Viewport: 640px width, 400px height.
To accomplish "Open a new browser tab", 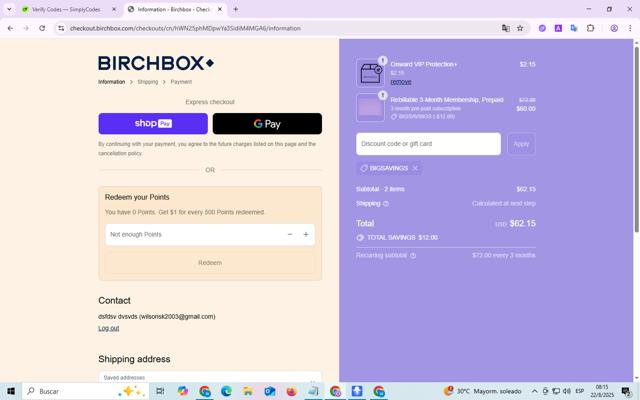I will tap(236, 9).
